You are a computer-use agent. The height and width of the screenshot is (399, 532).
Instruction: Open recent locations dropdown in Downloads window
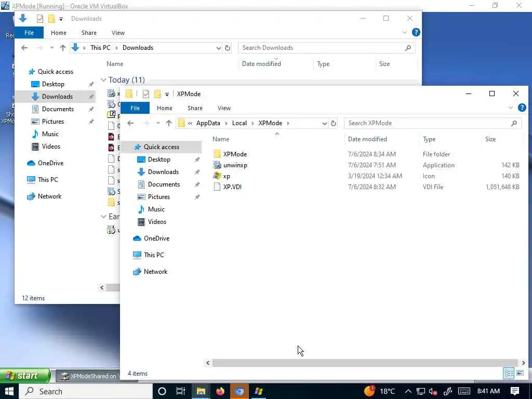[52, 48]
